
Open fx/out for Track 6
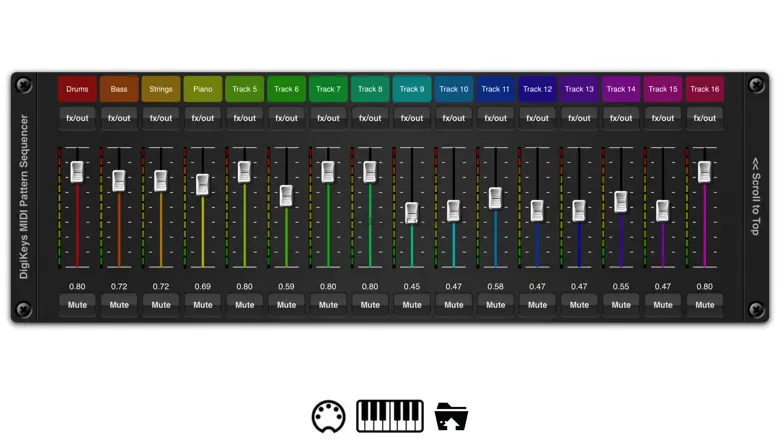point(286,118)
